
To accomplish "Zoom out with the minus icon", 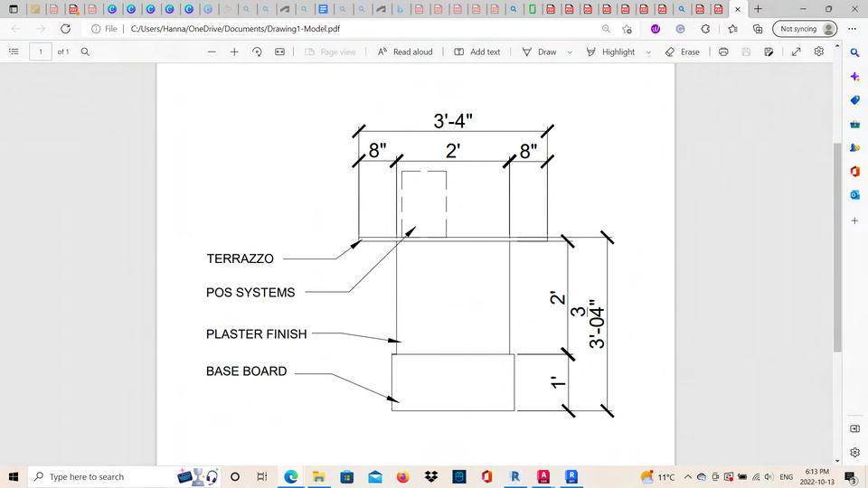I will pyautogui.click(x=212, y=52).
